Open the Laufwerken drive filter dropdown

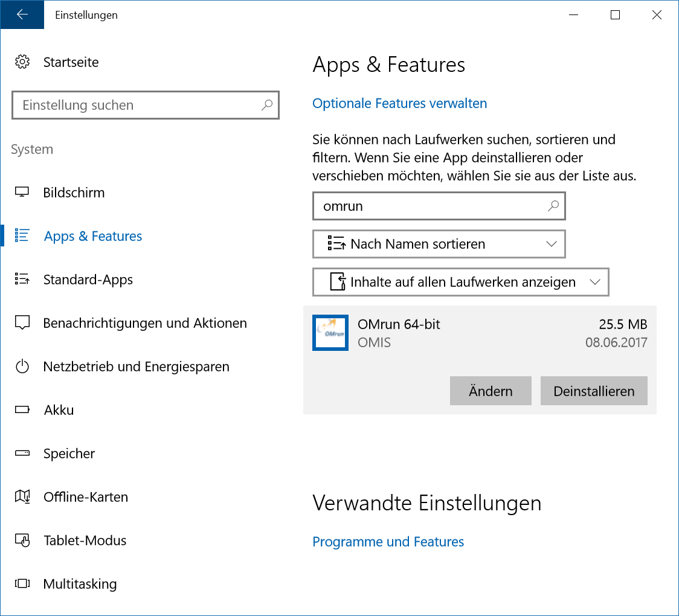click(460, 282)
